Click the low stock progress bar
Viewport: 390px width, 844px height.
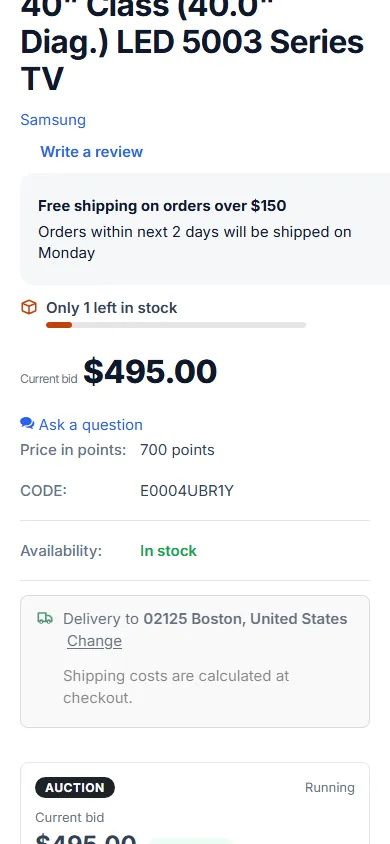(176, 325)
